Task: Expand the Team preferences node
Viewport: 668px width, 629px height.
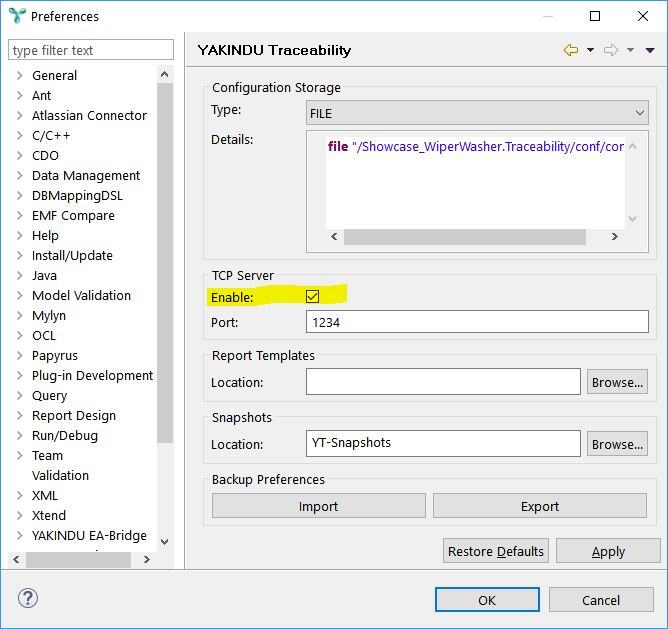Action: coord(20,455)
